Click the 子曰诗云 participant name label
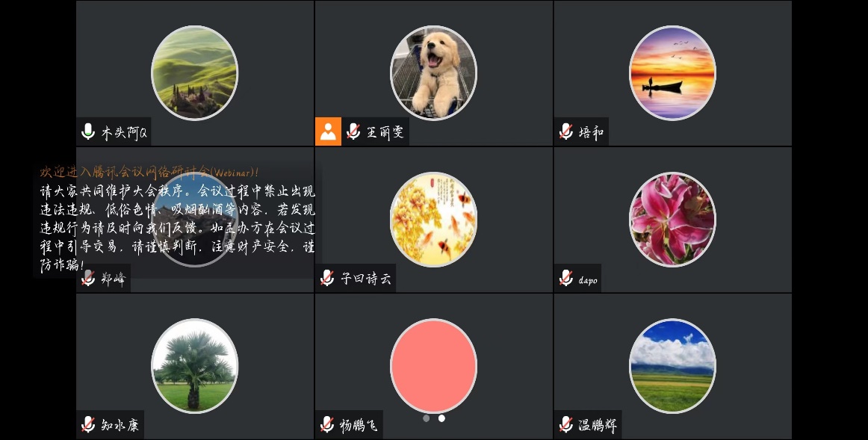The height and width of the screenshot is (440, 868). [x=366, y=279]
